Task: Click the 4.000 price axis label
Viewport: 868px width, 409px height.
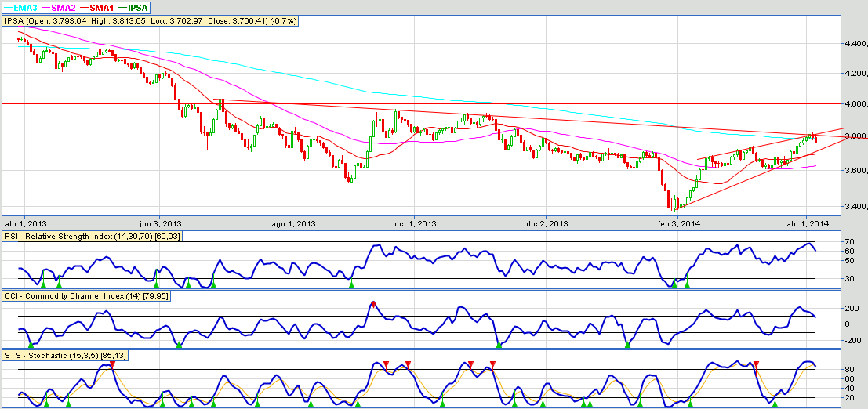Action: click(856, 104)
